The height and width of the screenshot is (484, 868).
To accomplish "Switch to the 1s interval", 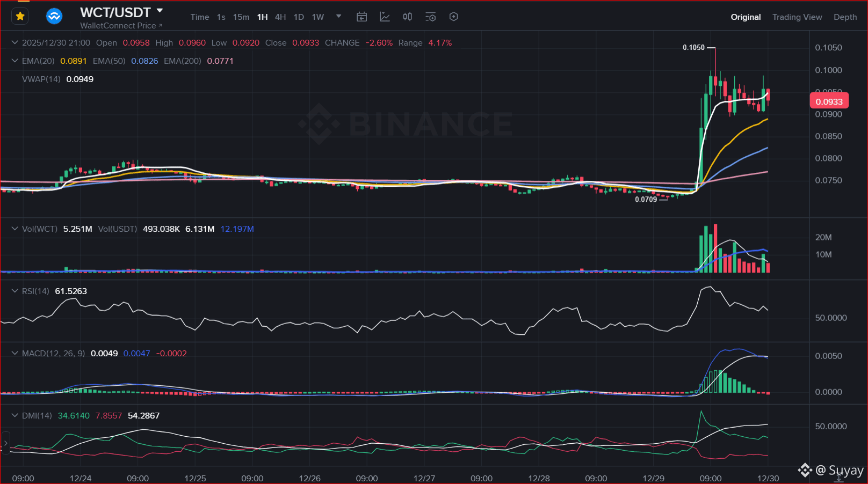I will pos(221,17).
